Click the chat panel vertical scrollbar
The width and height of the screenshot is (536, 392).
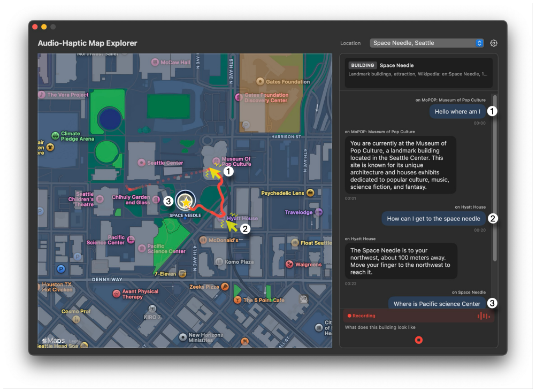tap(495, 178)
